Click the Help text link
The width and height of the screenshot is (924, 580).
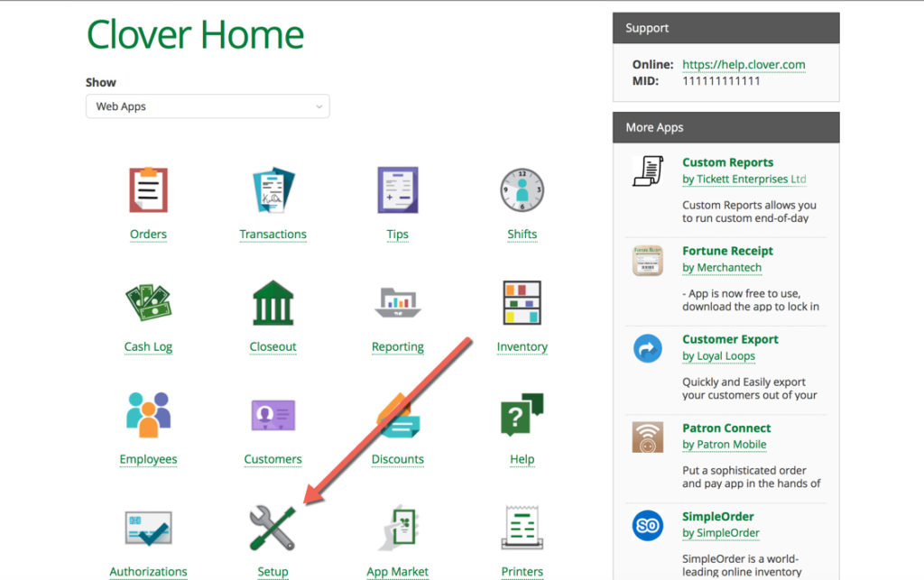coord(522,459)
